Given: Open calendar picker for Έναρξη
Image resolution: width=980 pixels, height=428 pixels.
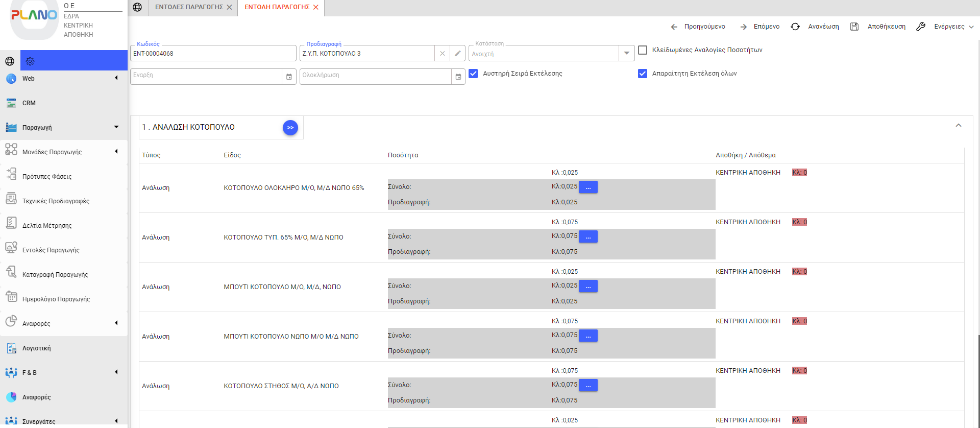Looking at the screenshot, I should pos(289,77).
